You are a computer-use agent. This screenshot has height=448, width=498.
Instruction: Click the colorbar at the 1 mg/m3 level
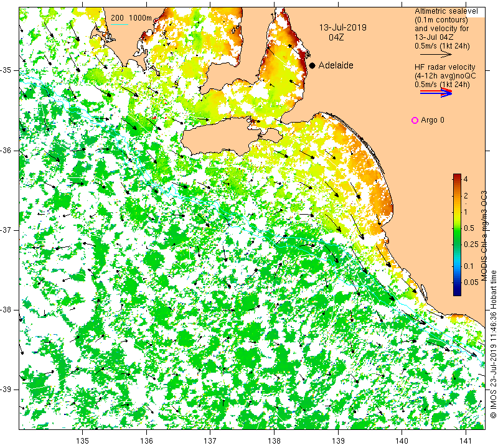tap(457, 212)
